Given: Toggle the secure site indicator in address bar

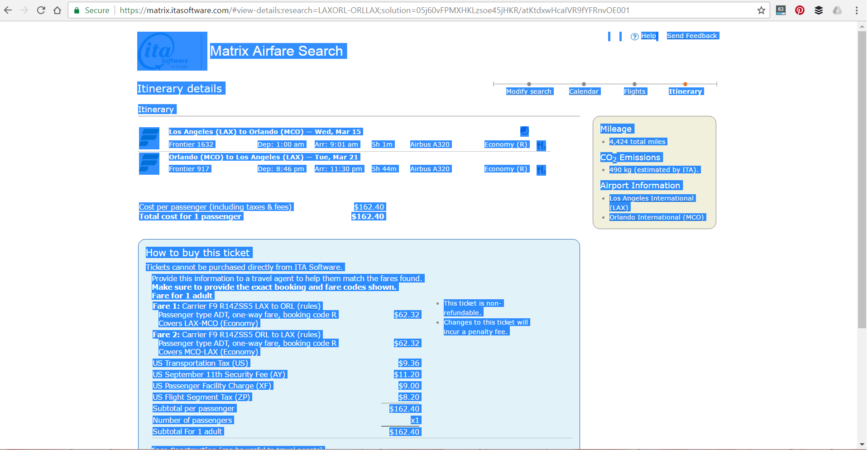Looking at the screenshot, I should point(77,10).
